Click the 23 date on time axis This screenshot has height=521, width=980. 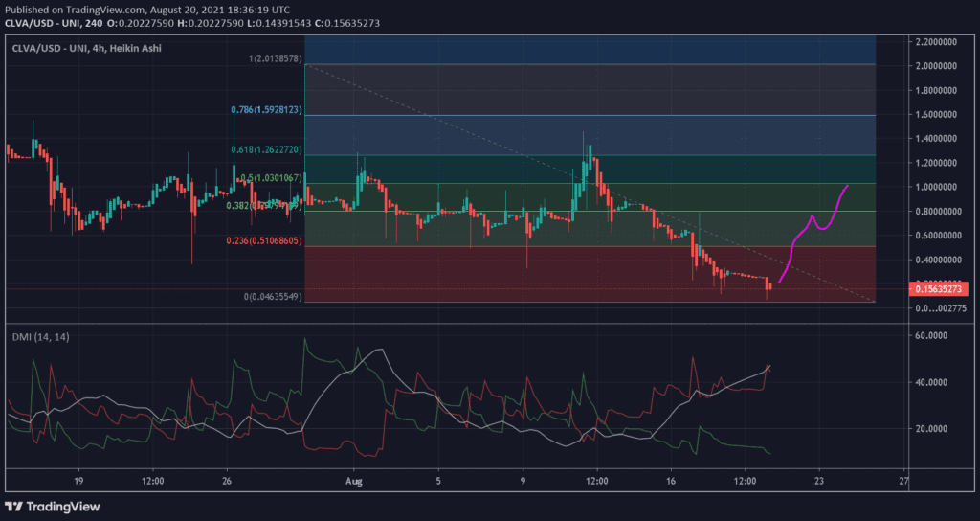819,481
